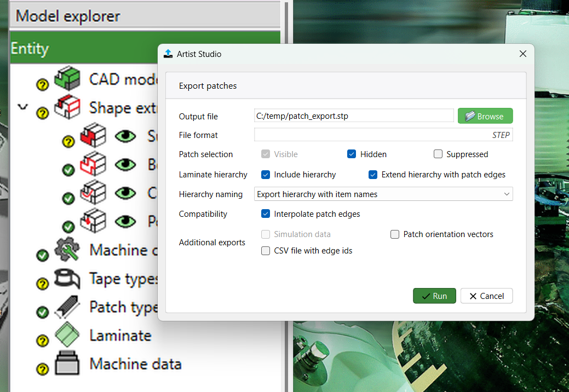Click the Patch types icon

click(67, 308)
